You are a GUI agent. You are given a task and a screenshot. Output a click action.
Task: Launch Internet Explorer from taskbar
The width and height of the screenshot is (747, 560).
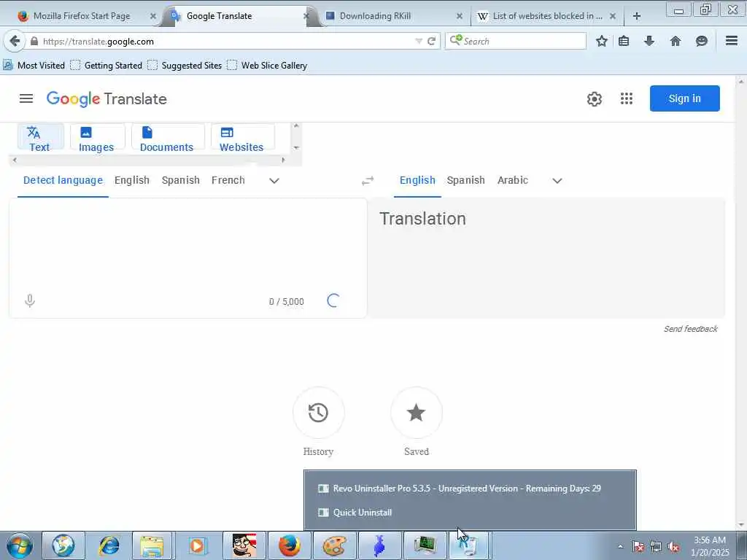(109, 545)
